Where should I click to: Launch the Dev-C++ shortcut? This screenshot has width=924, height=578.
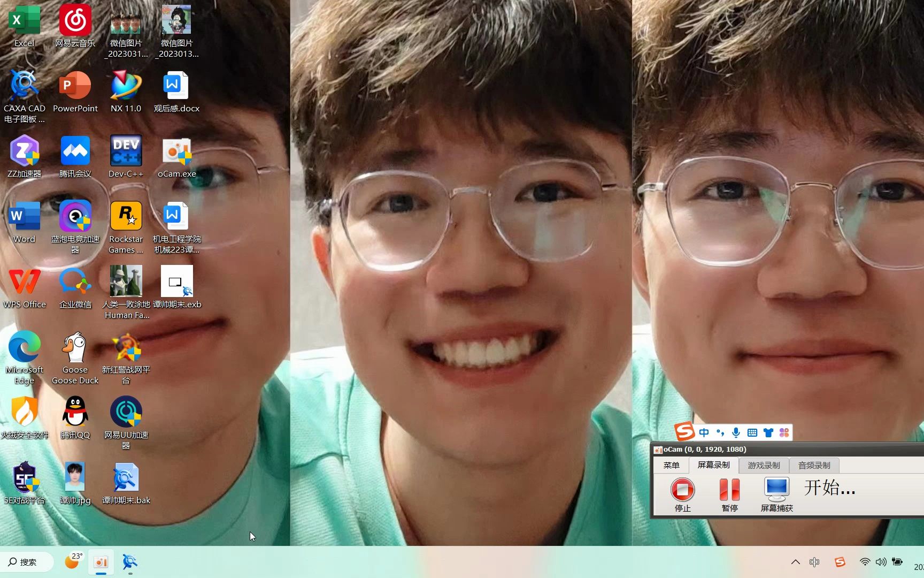(126, 157)
